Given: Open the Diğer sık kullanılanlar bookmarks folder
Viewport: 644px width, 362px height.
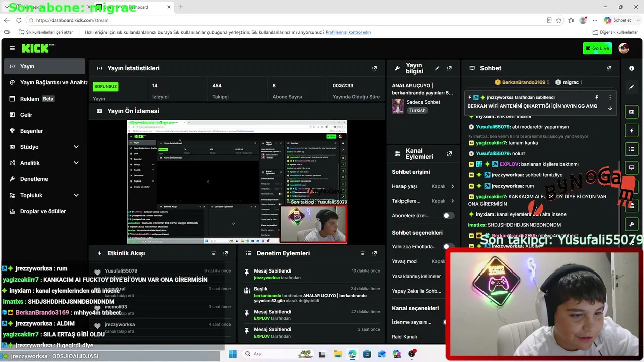Looking at the screenshot, I should (615, 32).
